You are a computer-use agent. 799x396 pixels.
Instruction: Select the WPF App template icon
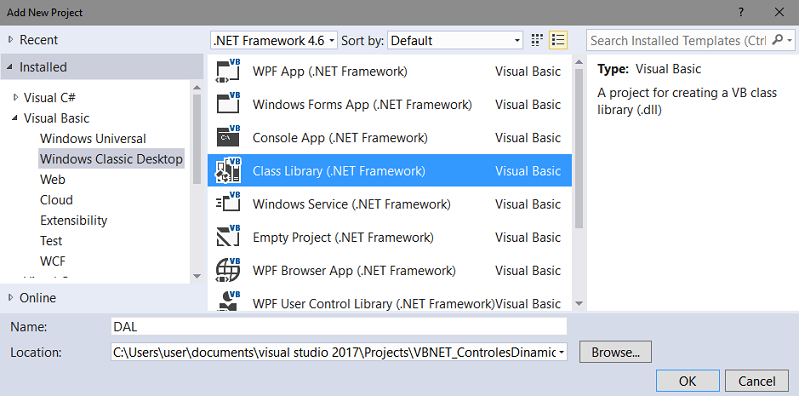pos(228,71)
